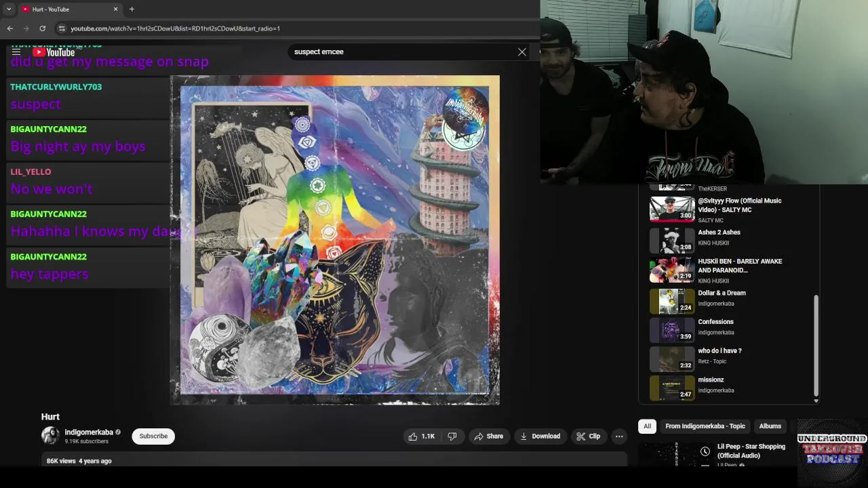Screen dimensions: 868x488
Task: Select the 'Albums' filter chip
Action: click(x=770, y=426)
